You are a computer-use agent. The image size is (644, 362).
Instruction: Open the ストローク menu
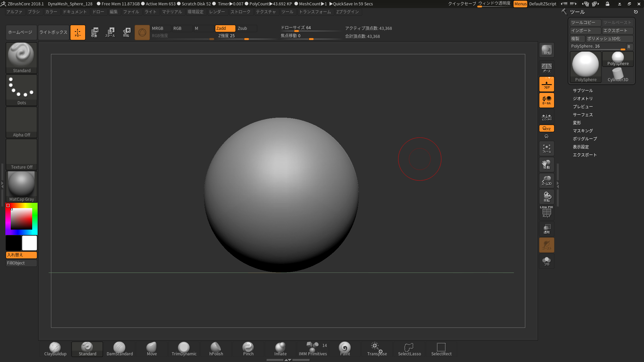tap(240, 12)
